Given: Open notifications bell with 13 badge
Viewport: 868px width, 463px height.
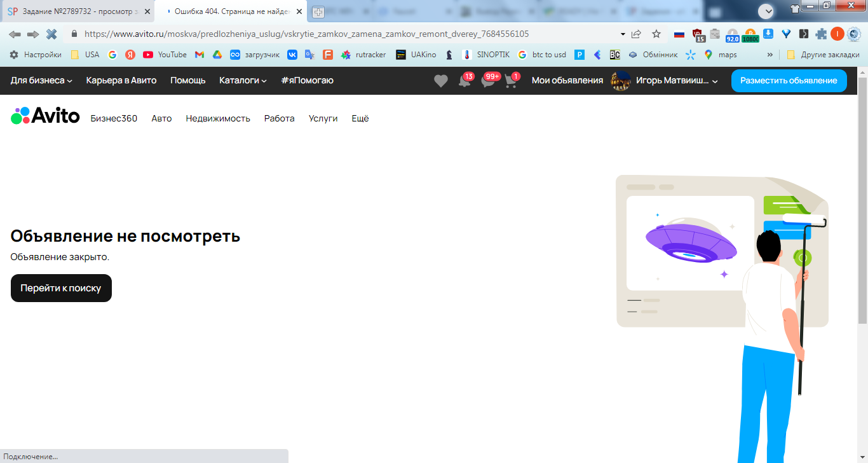Looking at the screenshot, I should point(465,81).
